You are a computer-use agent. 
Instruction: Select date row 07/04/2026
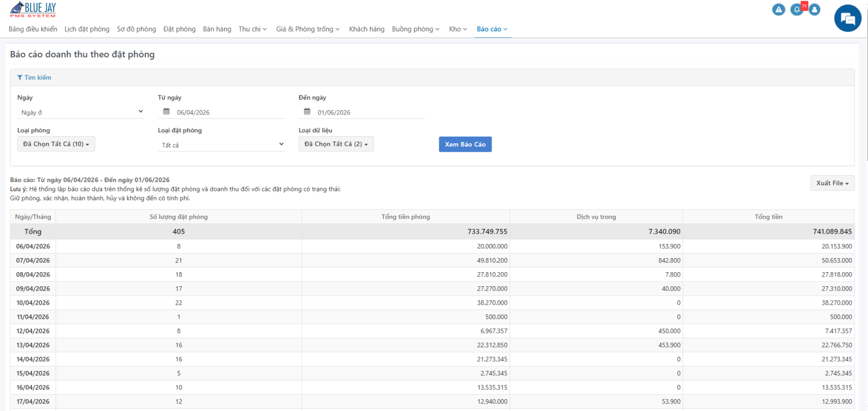(432, 260)
